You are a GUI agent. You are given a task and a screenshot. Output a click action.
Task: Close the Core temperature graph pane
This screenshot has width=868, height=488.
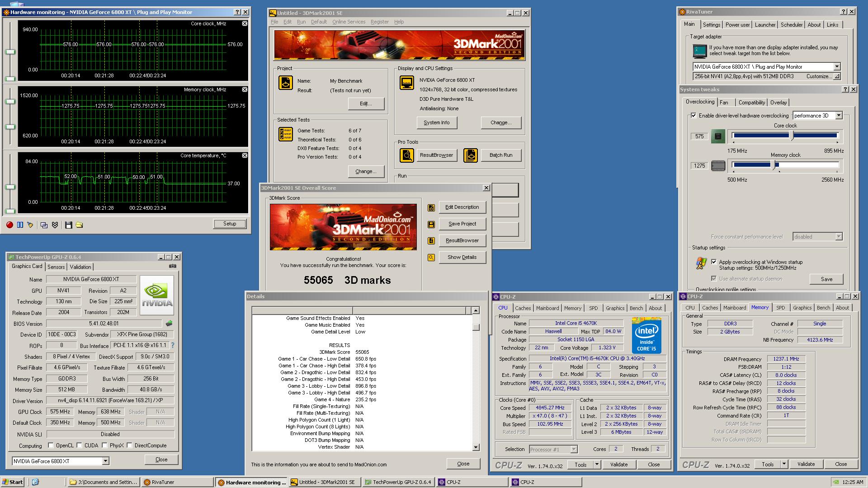(245, 155)
